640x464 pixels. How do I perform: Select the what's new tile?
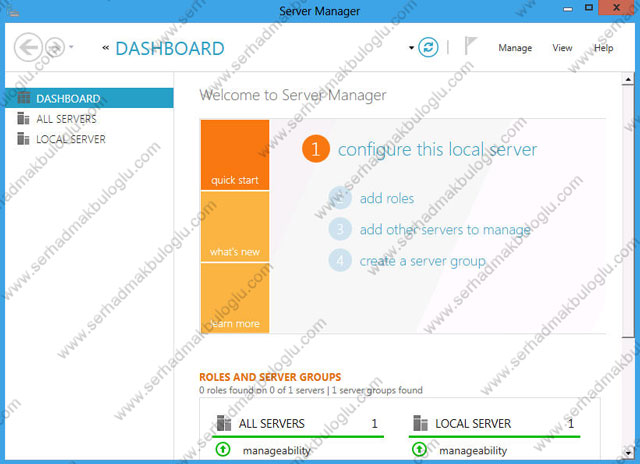point(235,226)
